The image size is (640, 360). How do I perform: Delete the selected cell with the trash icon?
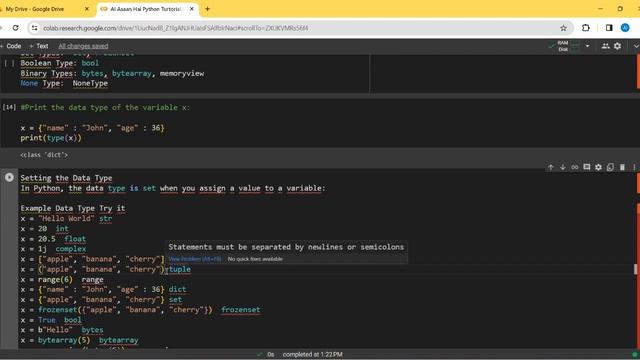click(622, 167)
